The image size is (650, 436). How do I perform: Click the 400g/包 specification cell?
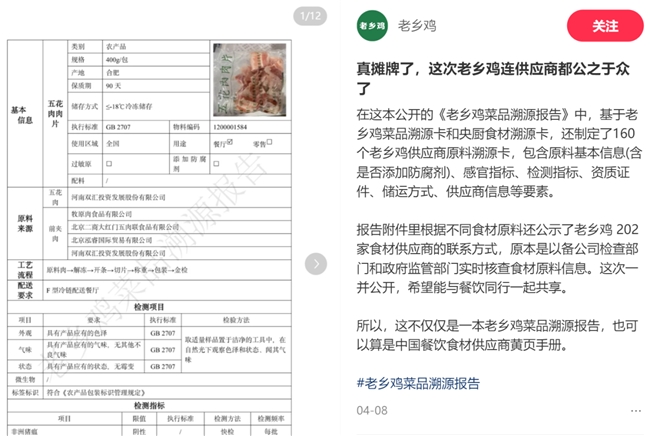pyautogui.click(x=156, y=60)
